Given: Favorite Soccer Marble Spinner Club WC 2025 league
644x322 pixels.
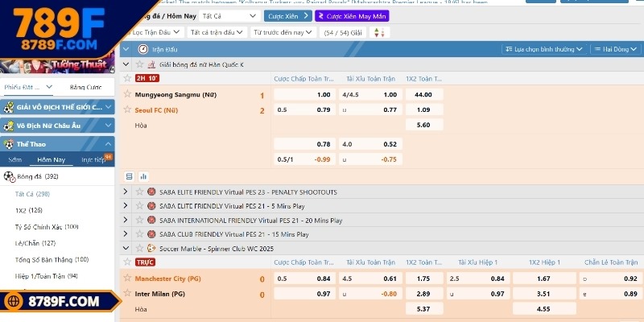Looking at the screenshot, I should click(x=139, y=249).
